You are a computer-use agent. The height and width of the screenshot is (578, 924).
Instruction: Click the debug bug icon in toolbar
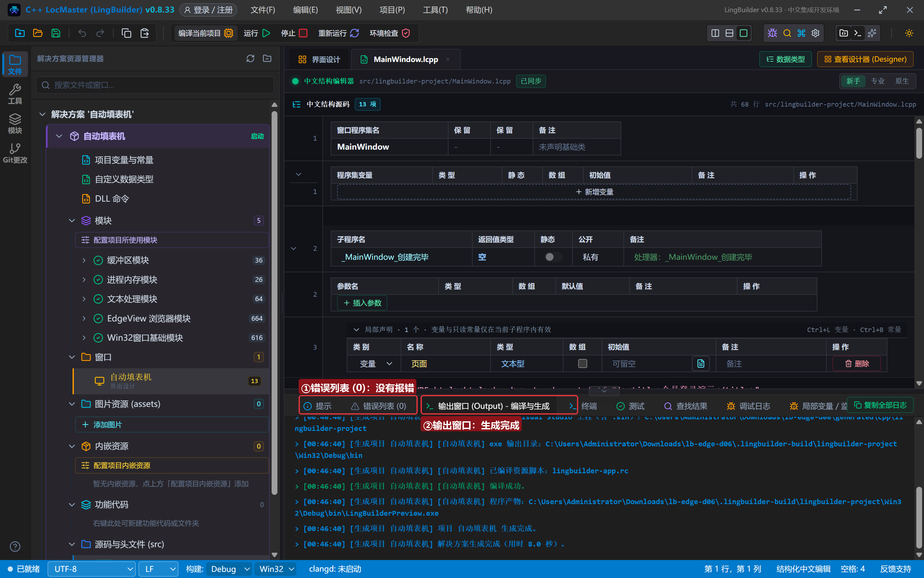(x=772, y=33)
